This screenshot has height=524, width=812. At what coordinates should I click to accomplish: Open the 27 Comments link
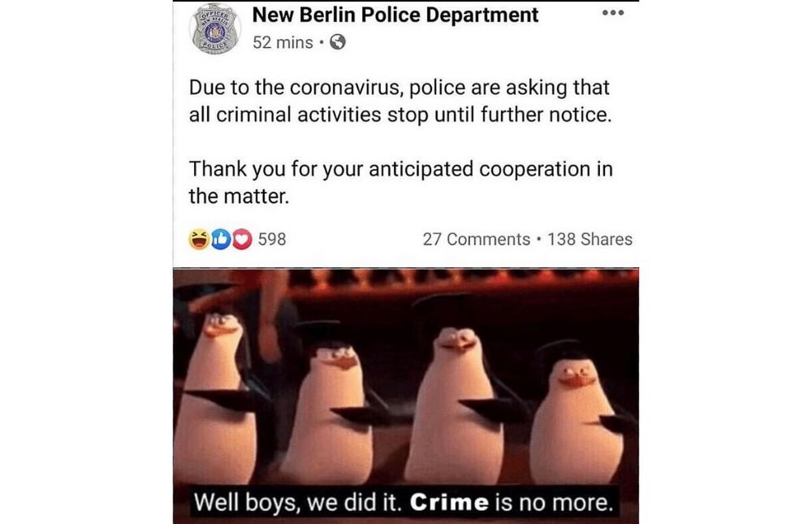point(477,239)
